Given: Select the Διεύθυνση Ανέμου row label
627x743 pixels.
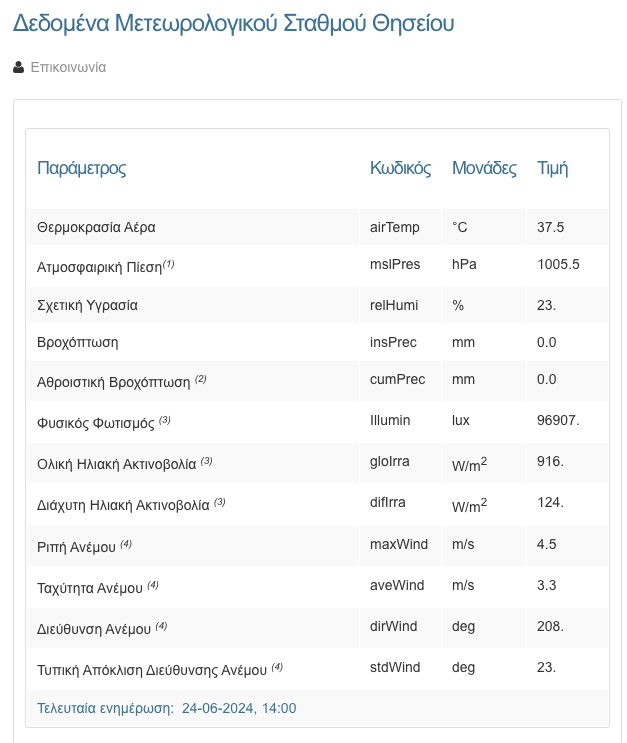Looking at the screenshot, I should click(x=94, y=629).
